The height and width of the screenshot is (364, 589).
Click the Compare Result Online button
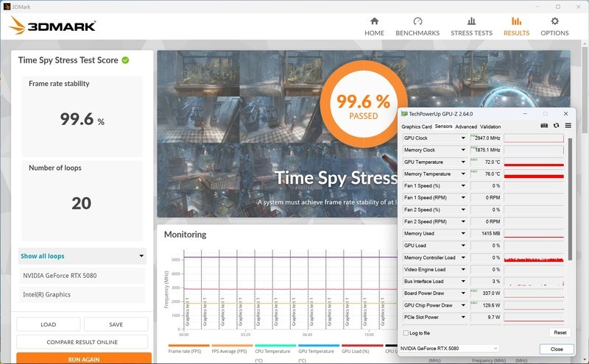coord(82,342)
